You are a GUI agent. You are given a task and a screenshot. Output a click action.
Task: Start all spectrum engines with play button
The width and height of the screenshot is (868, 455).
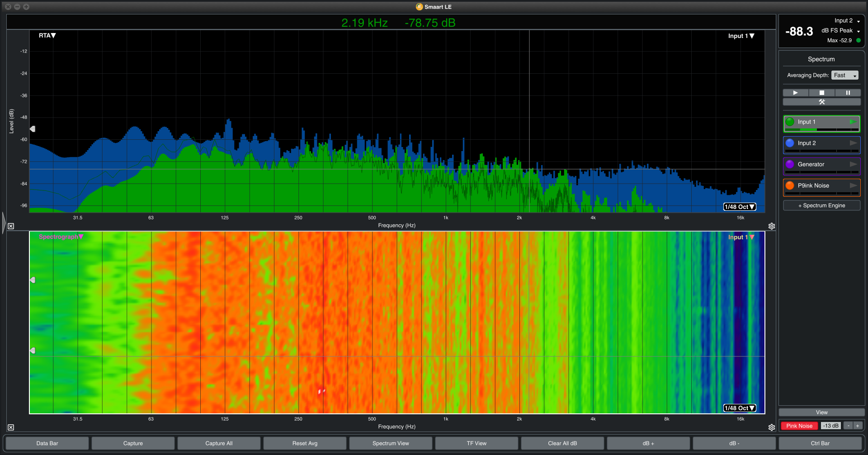coord(796,93)
